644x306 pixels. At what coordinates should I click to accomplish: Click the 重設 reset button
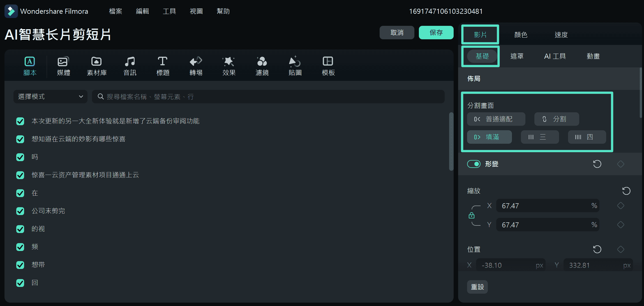477,287
